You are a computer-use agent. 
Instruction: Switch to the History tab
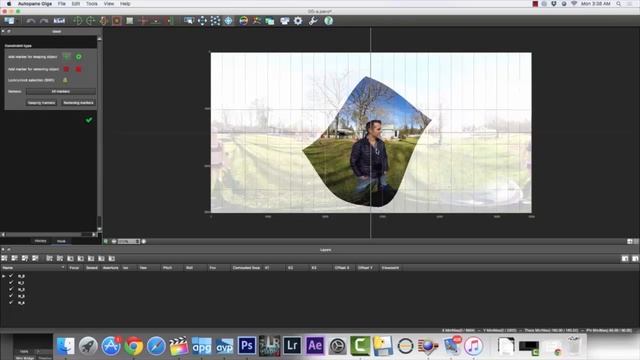coord(40,241)
